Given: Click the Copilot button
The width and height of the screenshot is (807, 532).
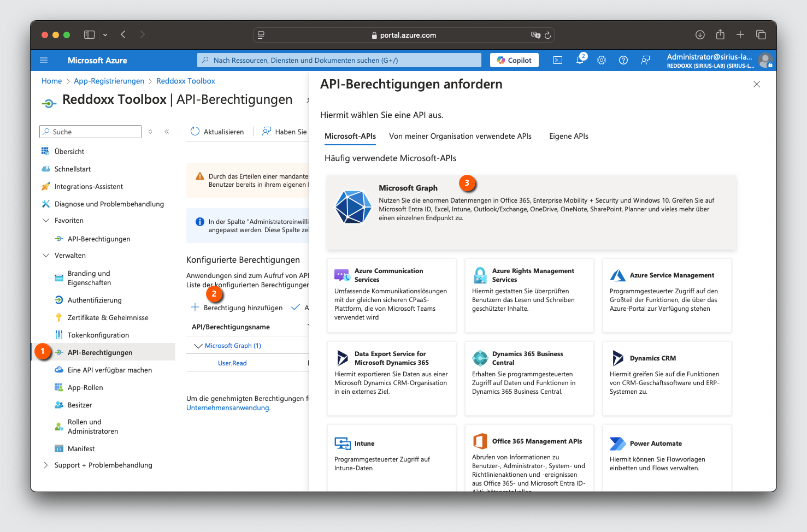Looking at the screenshot, I should pyautogui.click(x=514, y=60).
